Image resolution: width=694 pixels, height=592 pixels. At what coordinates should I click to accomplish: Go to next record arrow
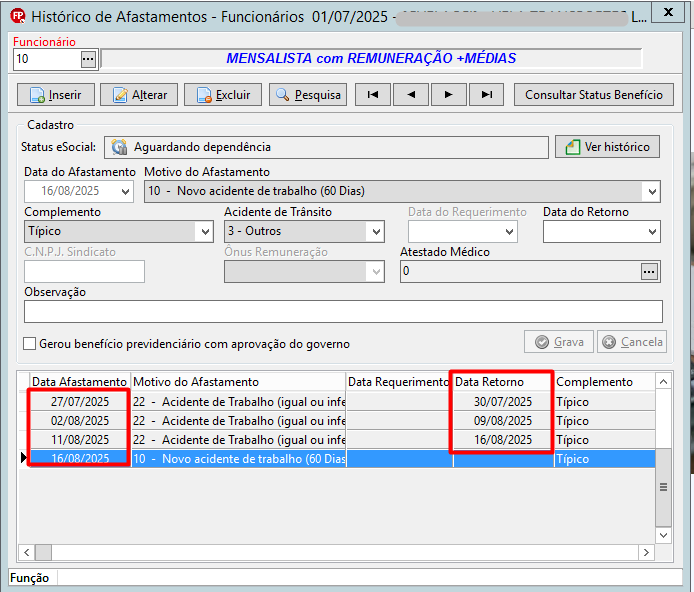[449, 95]
